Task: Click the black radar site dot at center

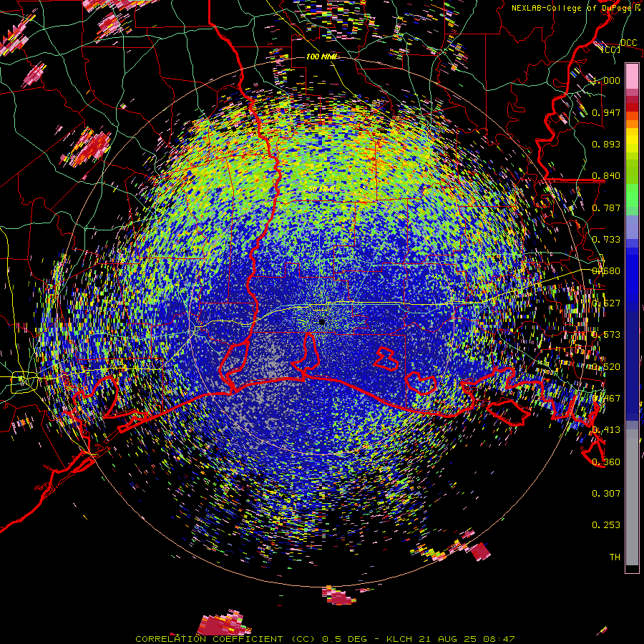Action: 322,322
